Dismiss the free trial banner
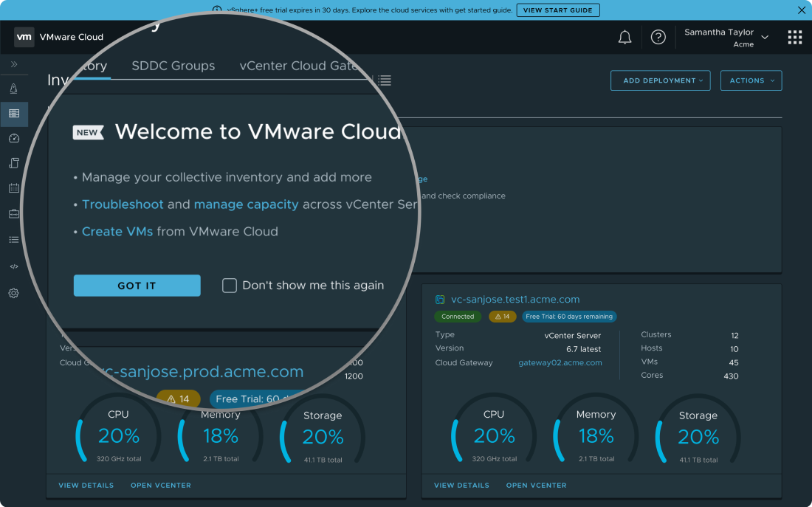 tap(802, 10)
